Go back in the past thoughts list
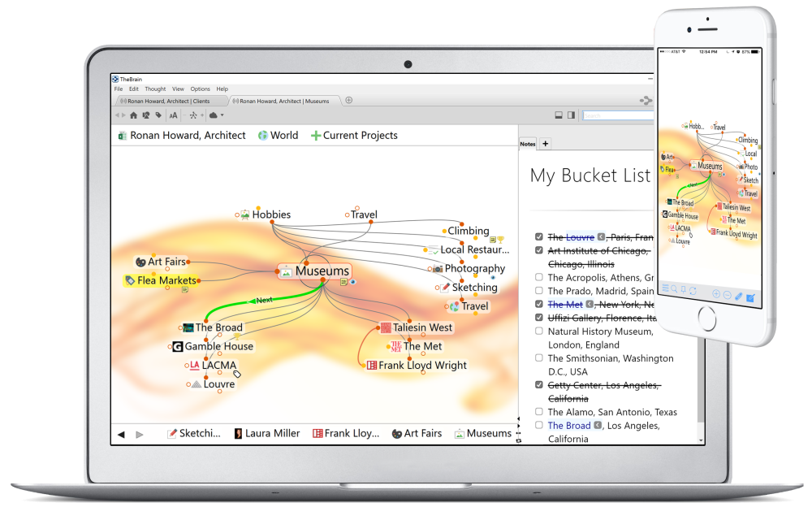 coord(121,435)
